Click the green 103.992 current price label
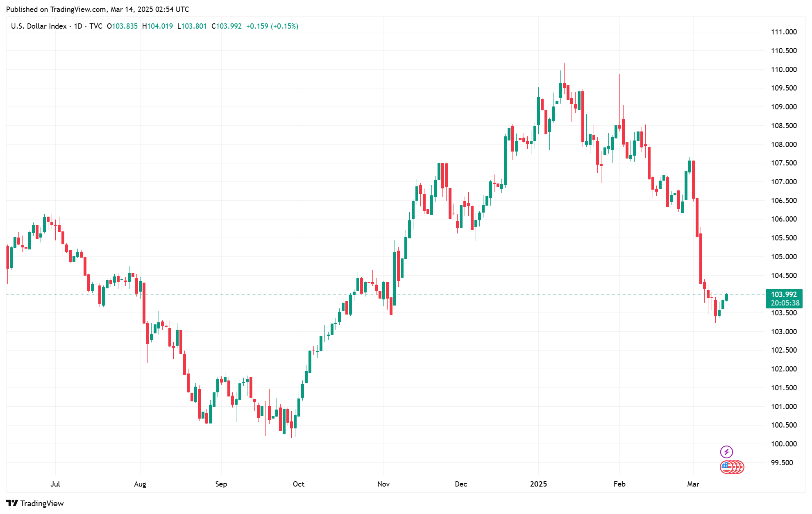Viewport: 812px width, 514px height. pos(783,294)
